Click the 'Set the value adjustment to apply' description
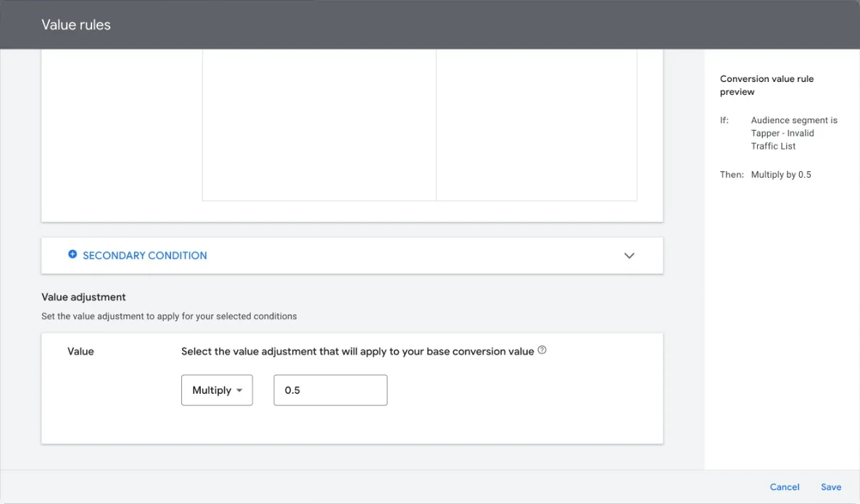The height and width of the screenshot is (504, 860). tap(169, 316)
